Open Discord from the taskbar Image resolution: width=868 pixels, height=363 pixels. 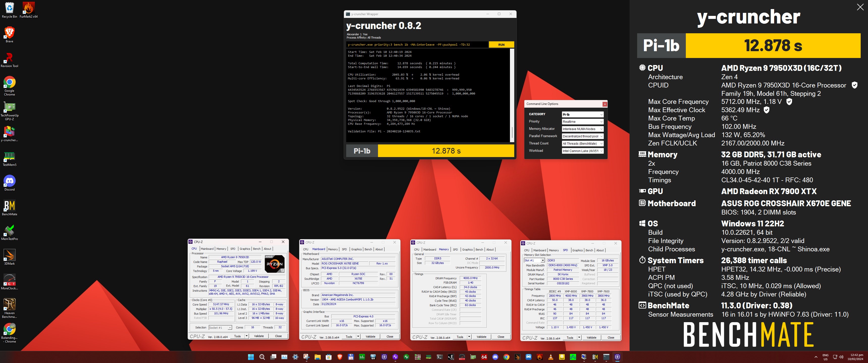tap(495, 357)
